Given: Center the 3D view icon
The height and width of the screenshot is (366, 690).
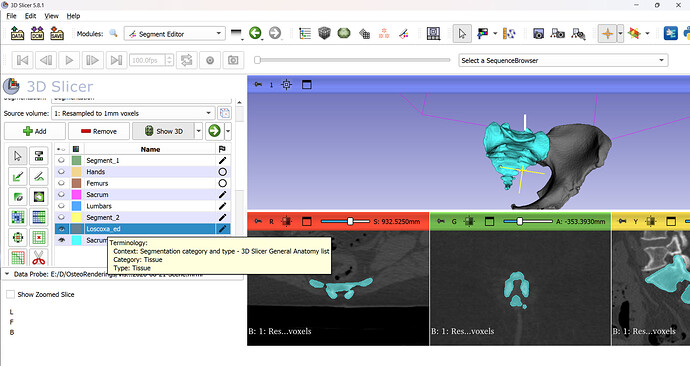Looking at the screenshot, I should pyautogui.click(x=286, y=84).
